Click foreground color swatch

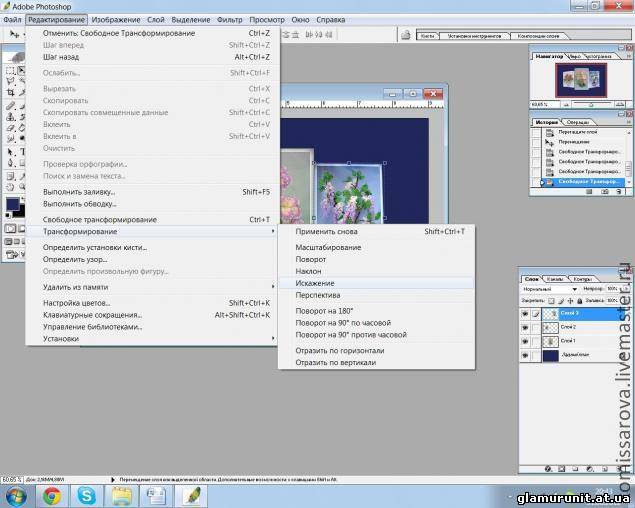[x=12, y=204]
